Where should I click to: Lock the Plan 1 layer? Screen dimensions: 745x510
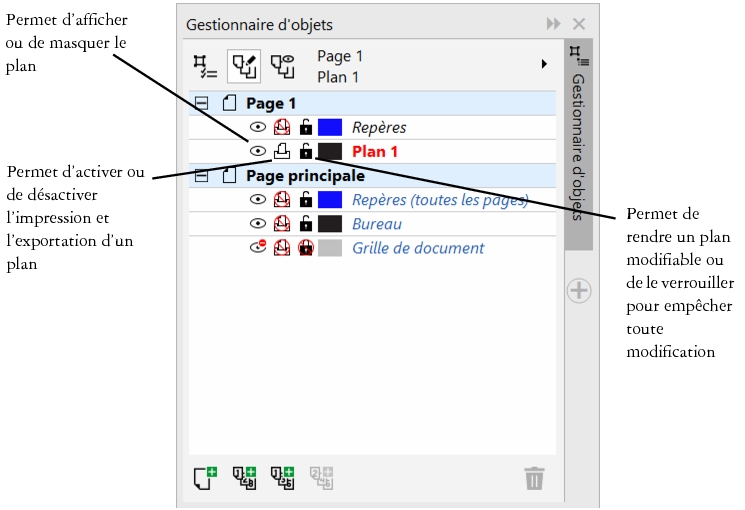(305, 152)
